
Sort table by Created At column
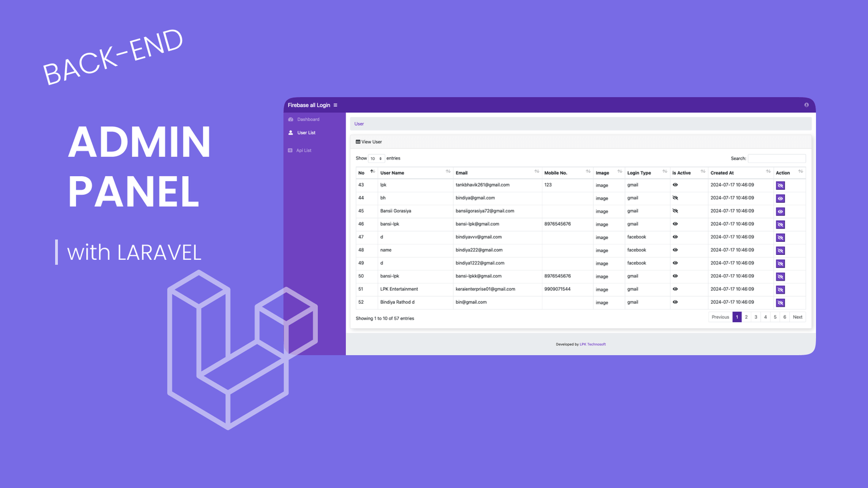pos(741,173)
